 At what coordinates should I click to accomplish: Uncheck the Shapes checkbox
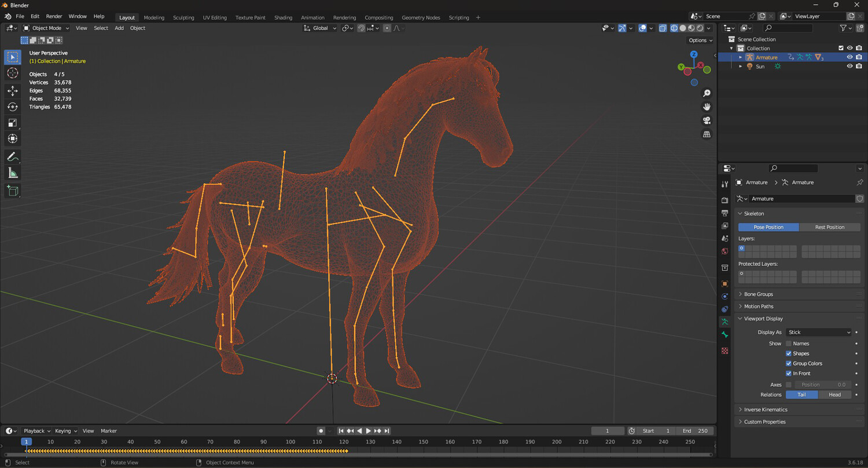pyautogui.click(x=789, y=353)
